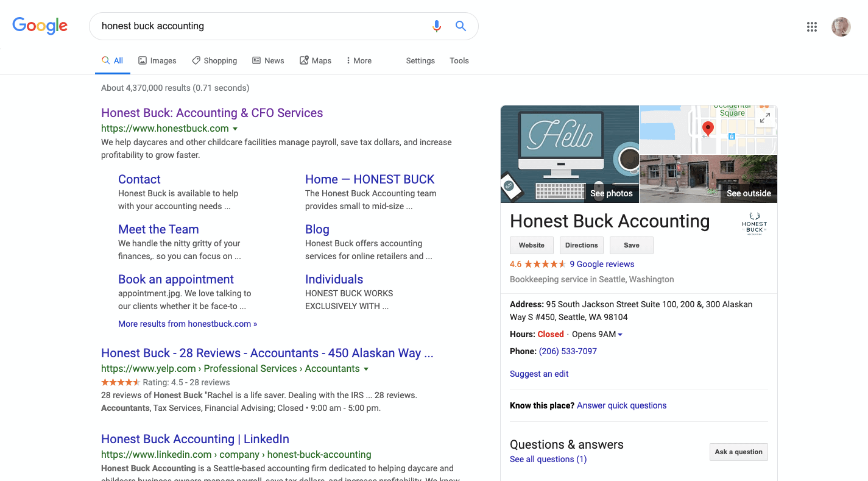The width and height of the screenshot is (868, 481).
Task: Click the Honest Buck Accounting panel title
Action: point(610,221)
